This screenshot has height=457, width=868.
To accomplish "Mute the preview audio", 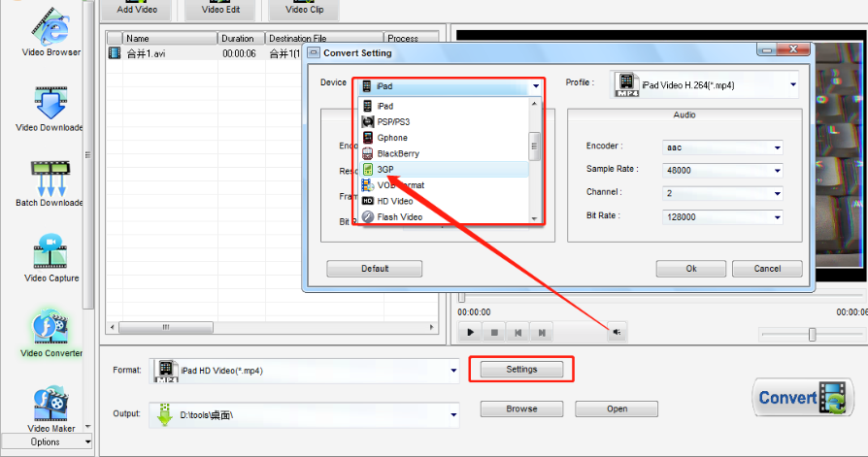I will pyautogui.click(x=617, y=333).
